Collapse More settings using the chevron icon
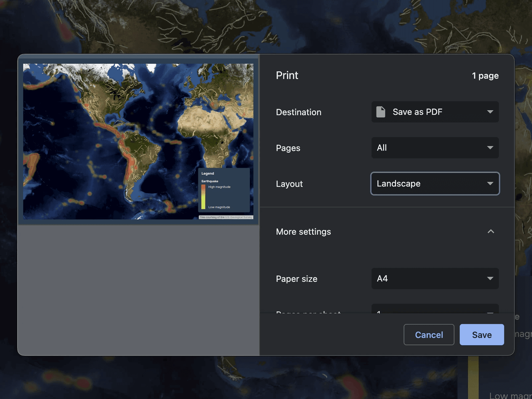The image size is (532, 399). coord(491,231)
